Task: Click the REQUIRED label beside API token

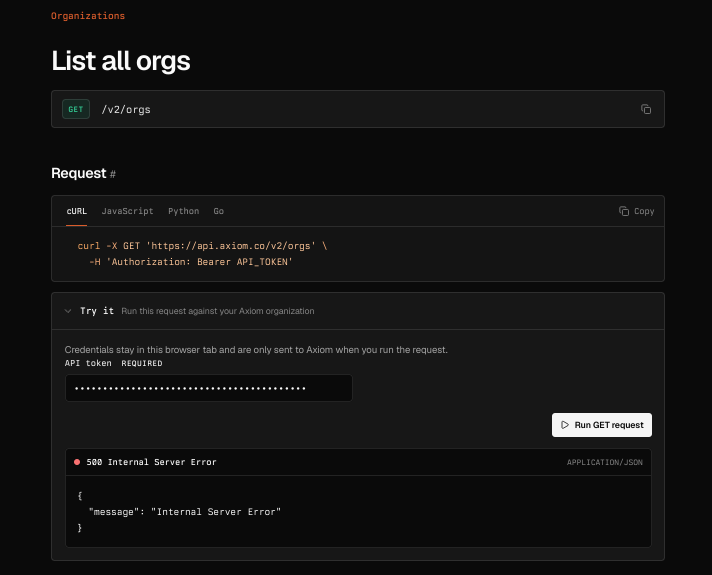Action: tap(142, 363)
